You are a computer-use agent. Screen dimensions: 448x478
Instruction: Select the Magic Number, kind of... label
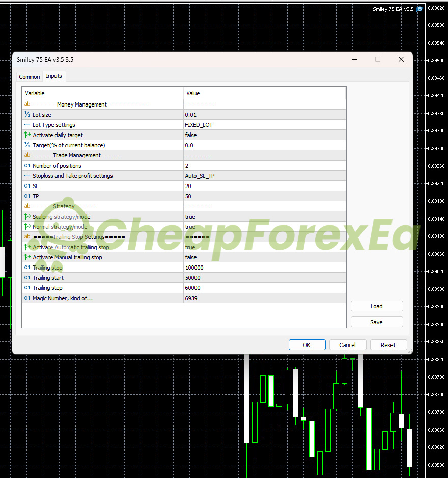pyautogui.click(x=63, y=298)
